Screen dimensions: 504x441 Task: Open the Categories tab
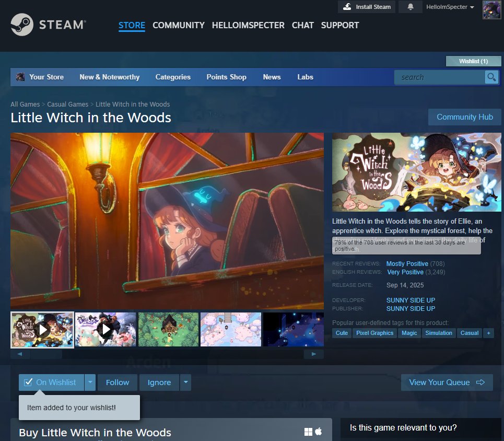tap(173, 77)
